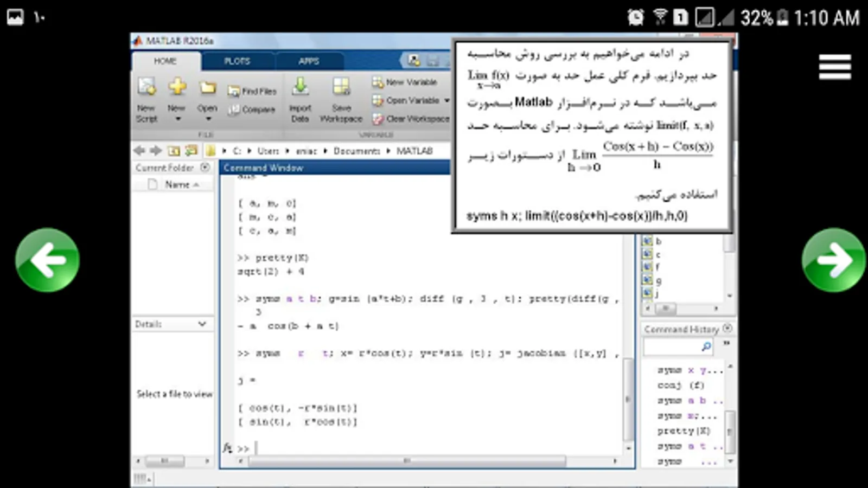868x488 pixels.
Task: Expand the Details panel dropdown
Action: click(x=202, y=324)
